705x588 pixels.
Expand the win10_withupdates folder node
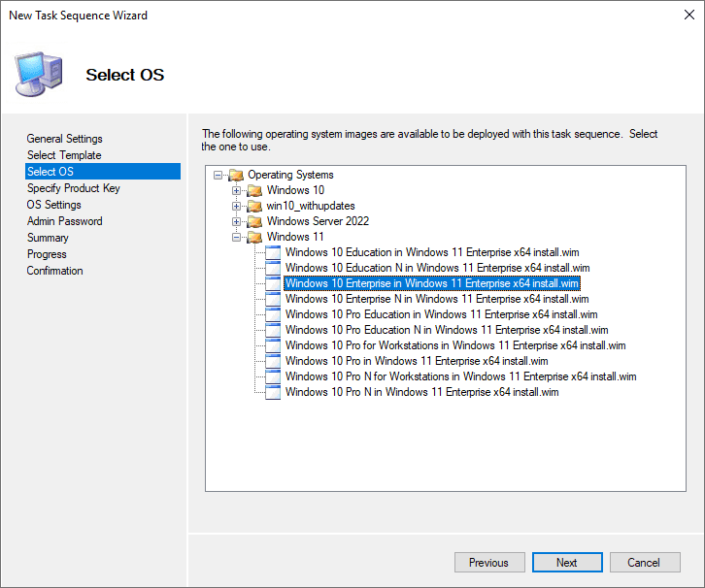pyautogui.click(x=236, y=206)
